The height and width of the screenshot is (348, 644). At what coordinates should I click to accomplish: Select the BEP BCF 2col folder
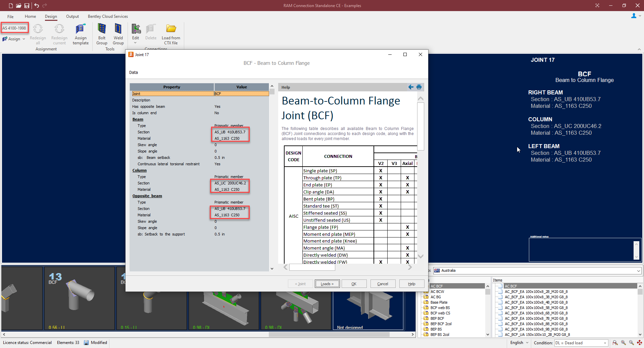(x=441, y=324)
